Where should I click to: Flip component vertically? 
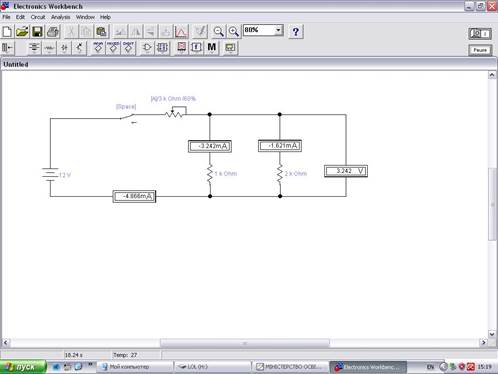coord(151,32)
